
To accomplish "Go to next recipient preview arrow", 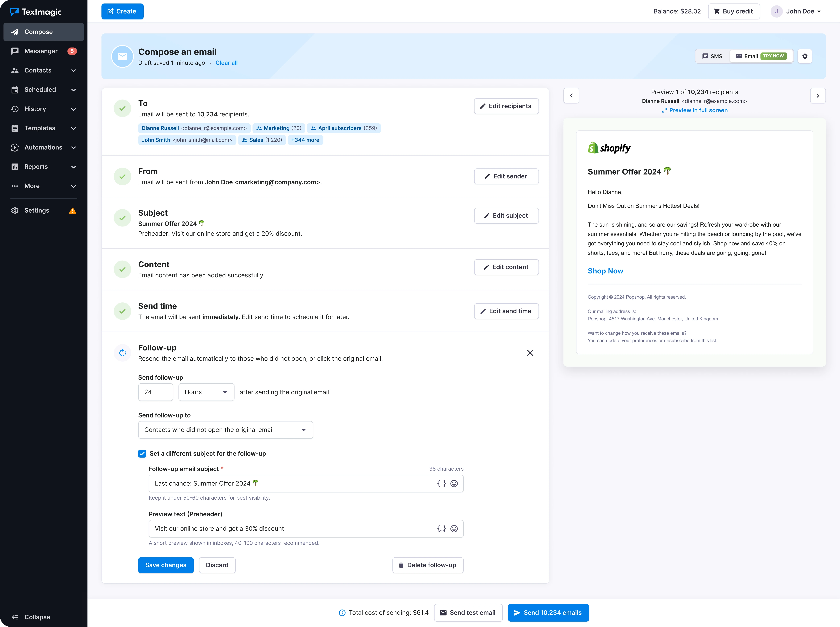I will pyautogui.click(x=818, y=96).
